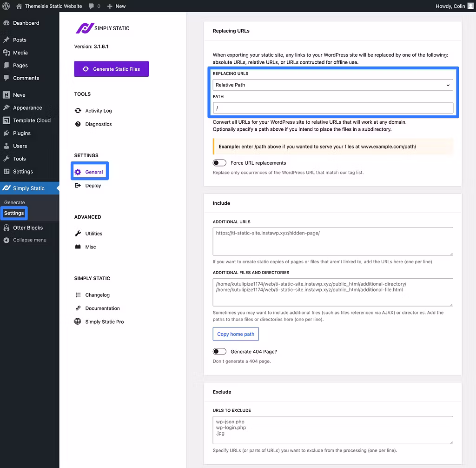This screenshot has height=468, width=476.
Task: Open the Activity Log
Action: [98, 110]
